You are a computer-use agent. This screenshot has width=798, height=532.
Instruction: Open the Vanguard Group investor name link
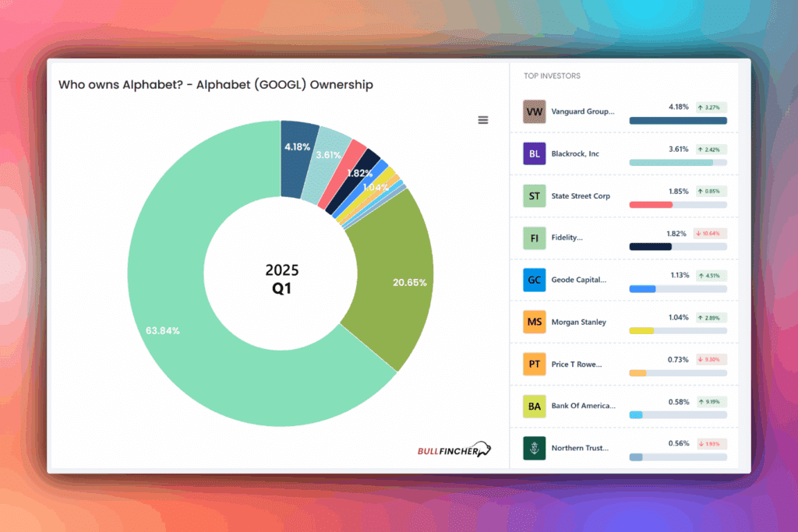pyautogui.click(x=583, y=111)
